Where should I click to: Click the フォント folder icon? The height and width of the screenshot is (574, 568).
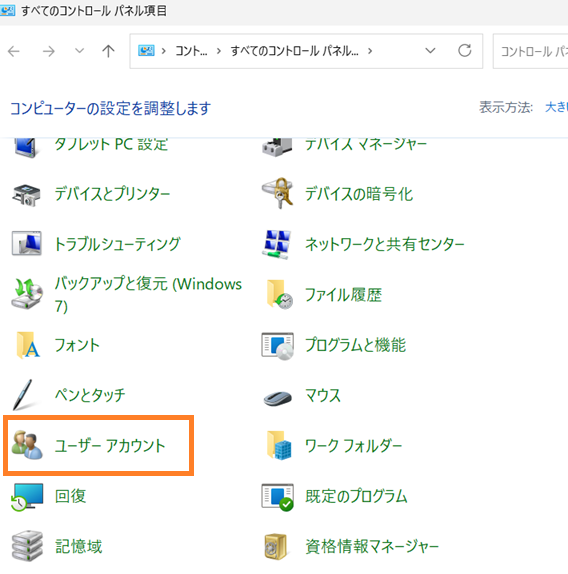[28, 345]
